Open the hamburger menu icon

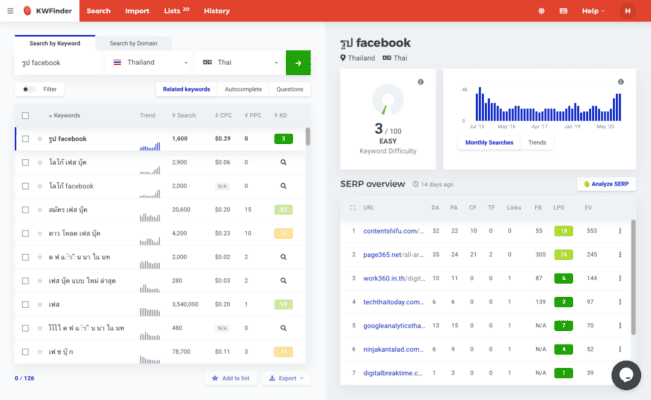point(10,11)
